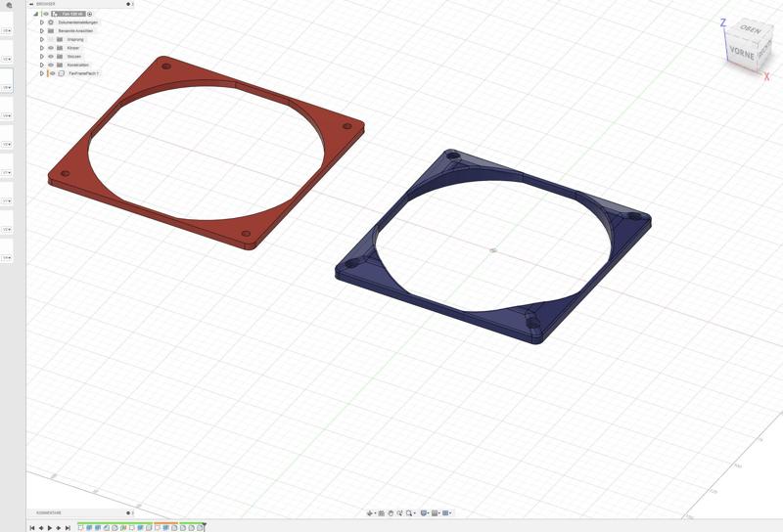Toggle visibility of the Körper folder

[51, 48]
